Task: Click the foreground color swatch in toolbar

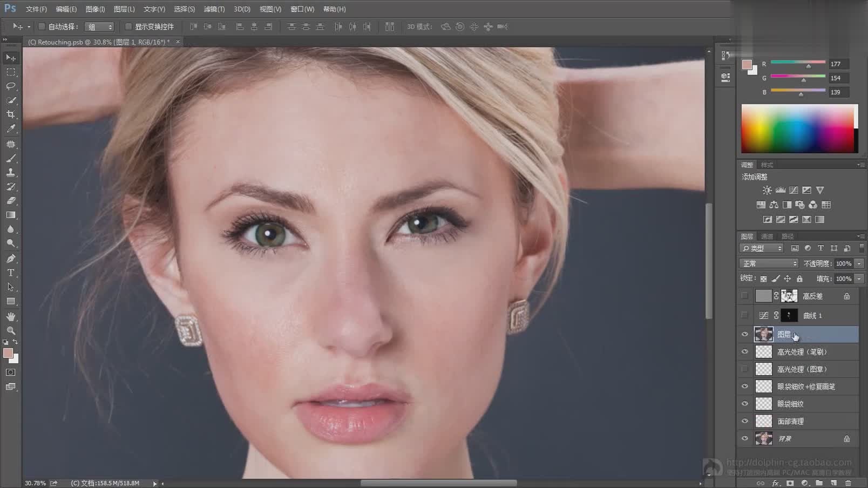Action: click(8, 353)
